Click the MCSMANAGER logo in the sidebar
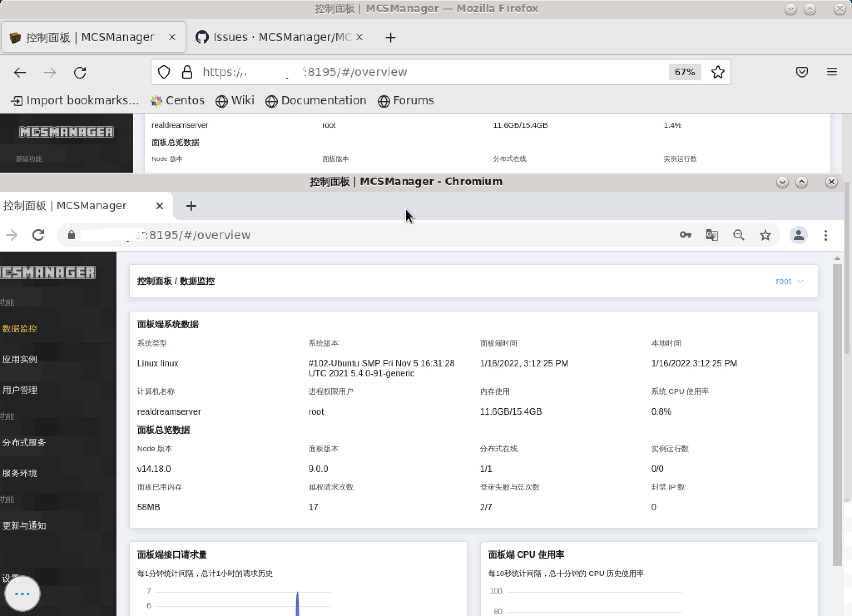852x616 pixels. [48, 272]
